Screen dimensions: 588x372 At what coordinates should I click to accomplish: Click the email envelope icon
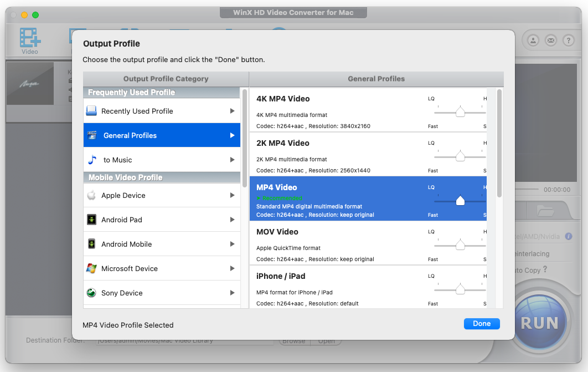550,40
